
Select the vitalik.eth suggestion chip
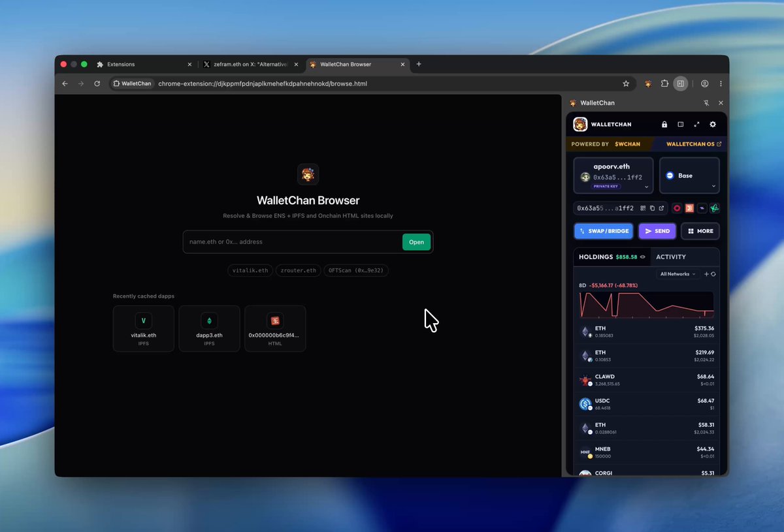point(250,270)
